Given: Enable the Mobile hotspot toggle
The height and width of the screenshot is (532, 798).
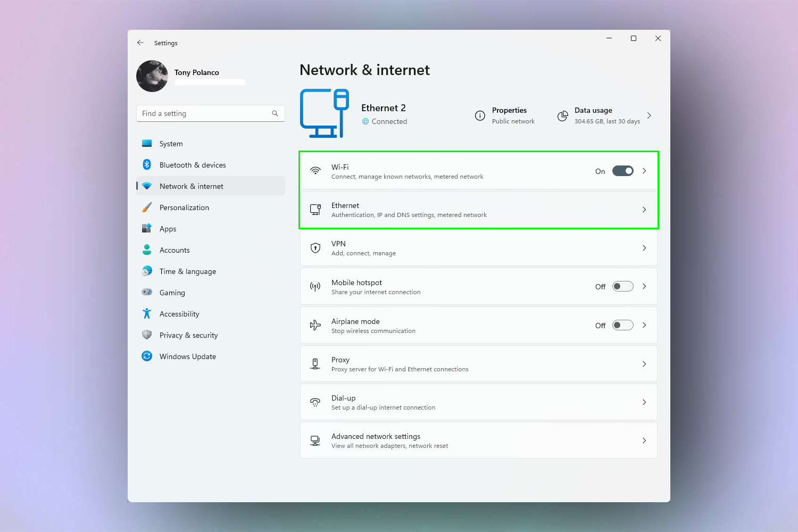Looking at the screenshot, I should click(622, 286).
